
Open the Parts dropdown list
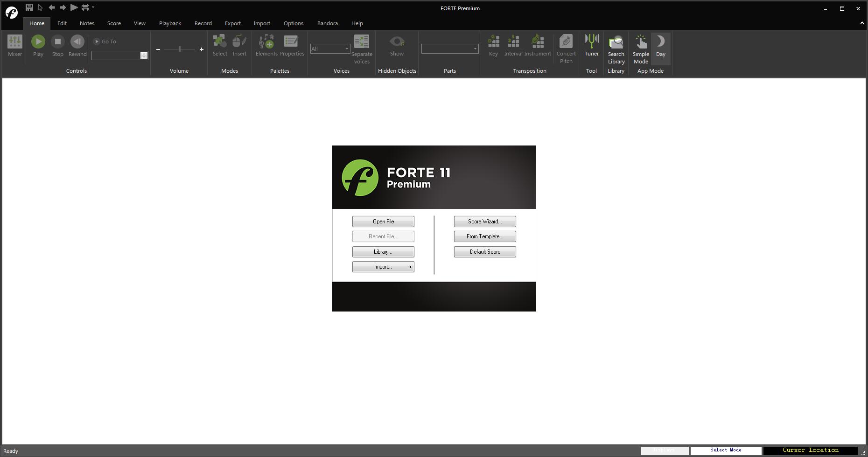pyautogui.click(x=475, y=49)
